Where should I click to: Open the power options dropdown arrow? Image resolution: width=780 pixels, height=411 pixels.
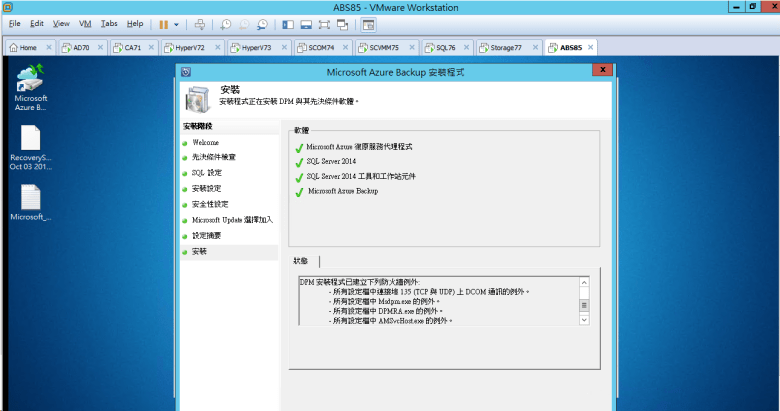coord(177,23)
